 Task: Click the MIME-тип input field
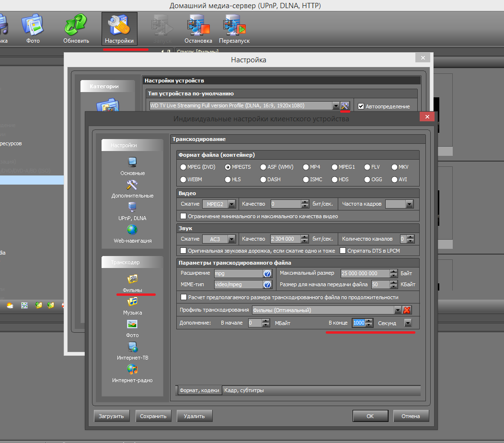point(238,284)
